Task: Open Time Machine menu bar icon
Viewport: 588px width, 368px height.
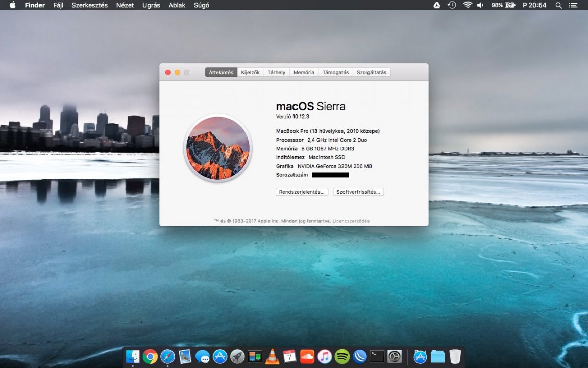Action: coord(452,5)
